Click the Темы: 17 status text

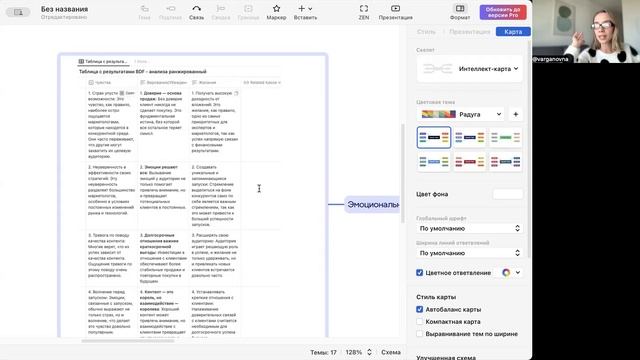(x=323, y=352)
